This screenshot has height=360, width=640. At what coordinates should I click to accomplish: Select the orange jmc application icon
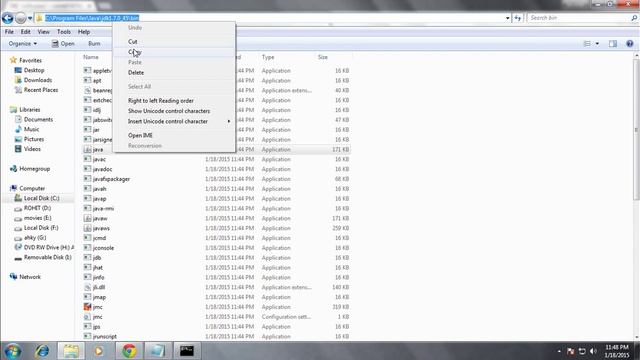tap(87, 307)
